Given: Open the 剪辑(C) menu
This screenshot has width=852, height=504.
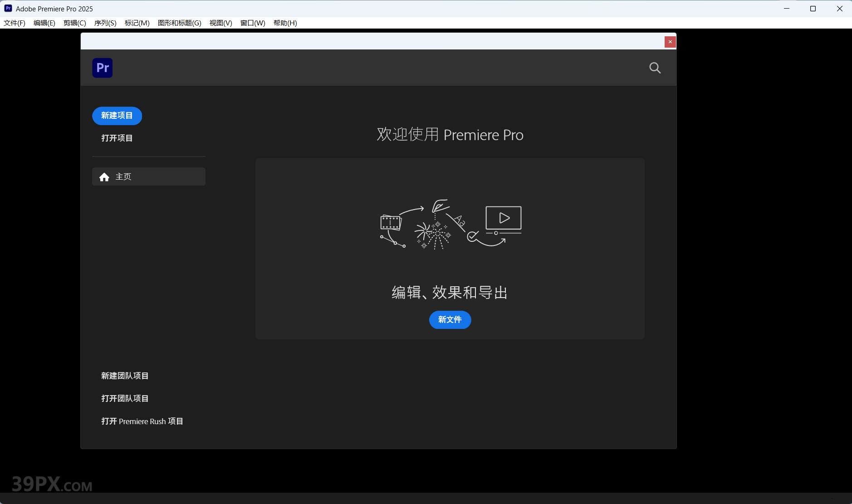Looking at the screenshot, I should coord(75,23).
